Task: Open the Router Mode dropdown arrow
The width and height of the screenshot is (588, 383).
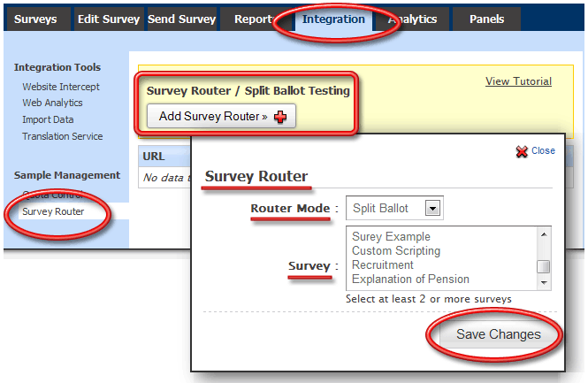Action: pos(432,208)
